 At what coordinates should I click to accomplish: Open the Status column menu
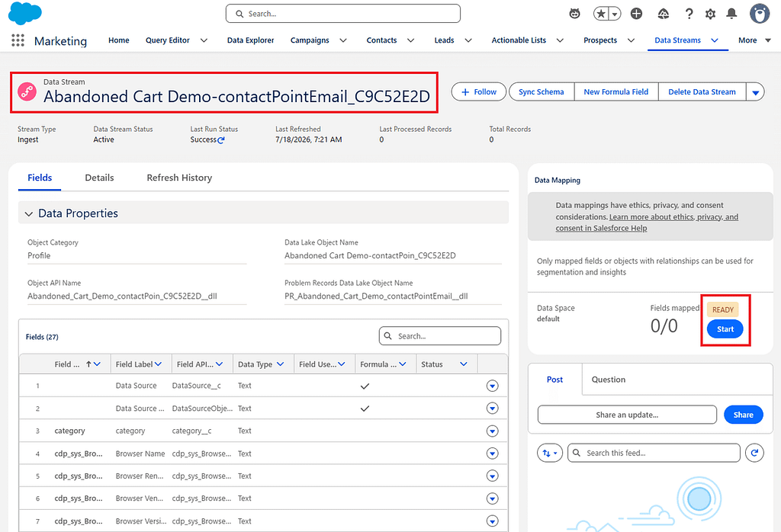(x=463, y=364)
